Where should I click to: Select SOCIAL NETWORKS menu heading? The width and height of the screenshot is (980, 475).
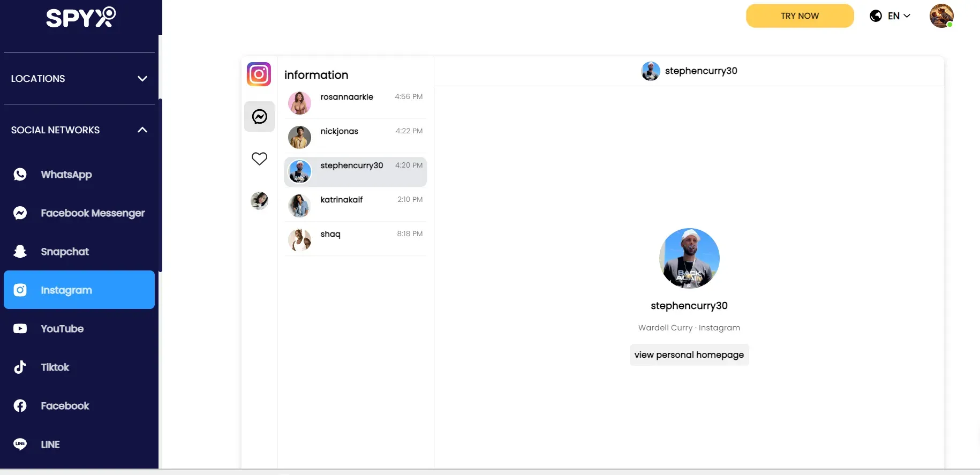pos(55,130)
